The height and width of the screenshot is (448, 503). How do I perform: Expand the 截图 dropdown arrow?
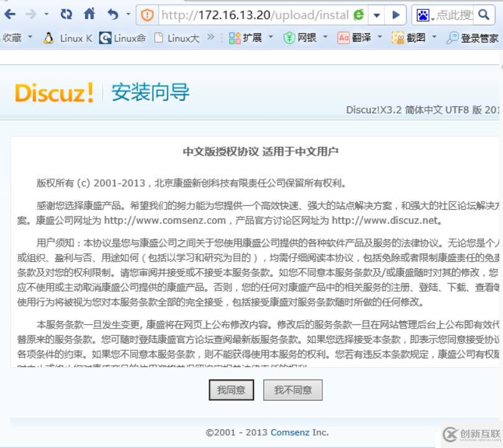[x=435, y=37]
